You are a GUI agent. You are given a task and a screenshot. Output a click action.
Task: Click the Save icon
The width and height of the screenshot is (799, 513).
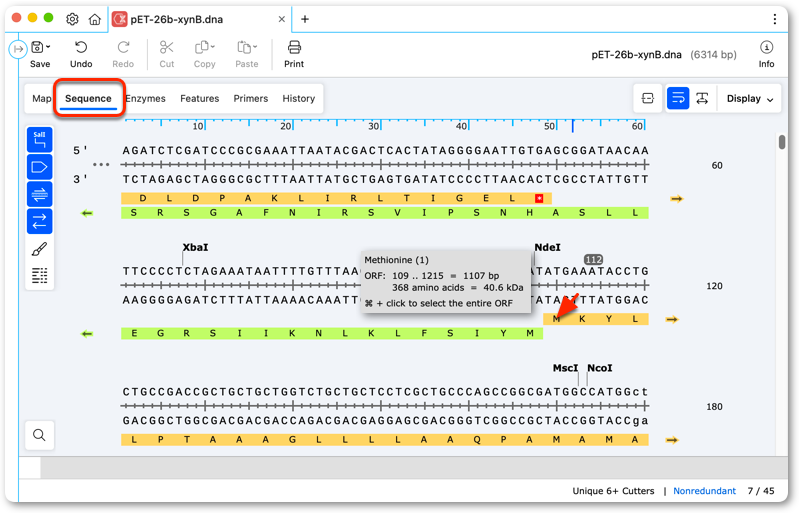[x=37, y=47]
